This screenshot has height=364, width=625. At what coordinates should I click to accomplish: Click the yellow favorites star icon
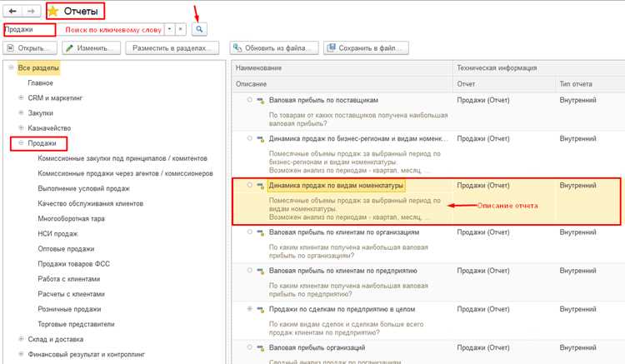point(53,11)
